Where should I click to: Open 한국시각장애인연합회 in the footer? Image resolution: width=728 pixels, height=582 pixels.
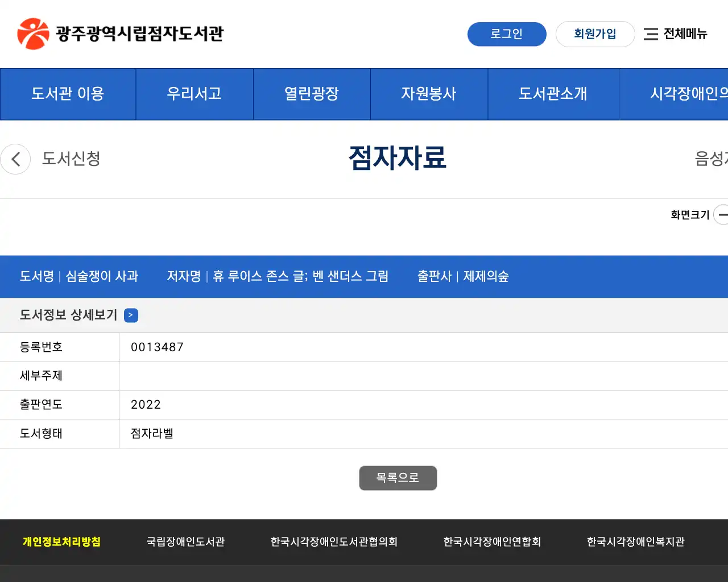tap(491, 542)
